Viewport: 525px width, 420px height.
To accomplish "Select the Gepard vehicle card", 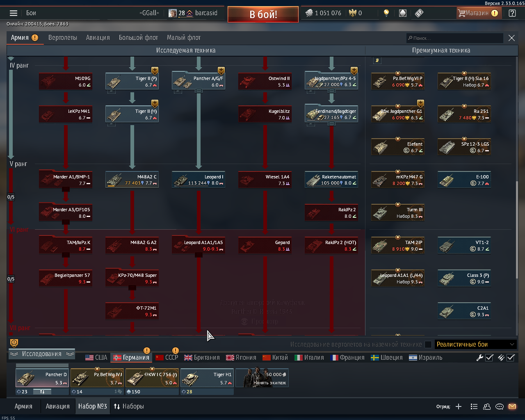I will pos(265,246).
